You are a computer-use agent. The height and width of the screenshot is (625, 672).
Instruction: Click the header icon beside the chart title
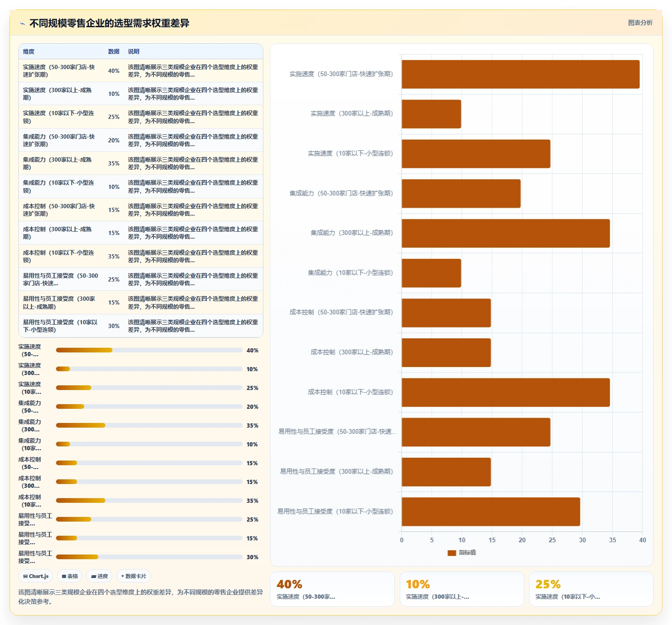[22, 23]
